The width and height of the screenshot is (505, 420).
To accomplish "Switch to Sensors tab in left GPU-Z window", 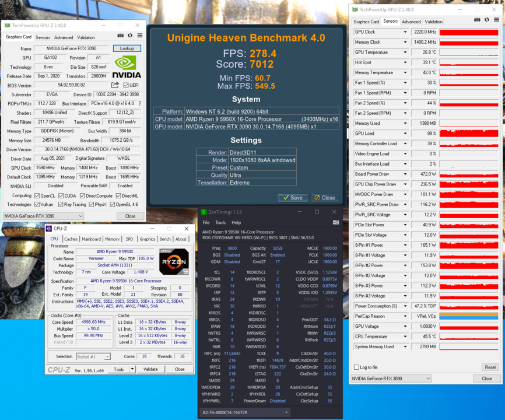I will 43,37.
